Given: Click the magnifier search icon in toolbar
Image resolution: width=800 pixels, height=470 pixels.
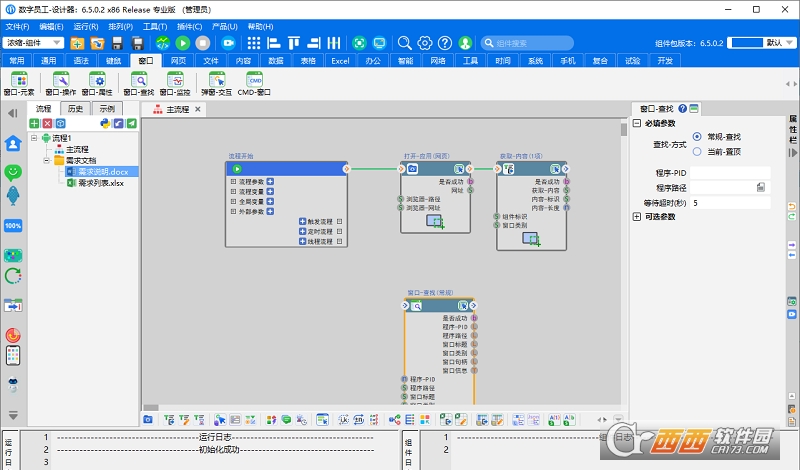Looking at the screenshot, I should point(405,43).
